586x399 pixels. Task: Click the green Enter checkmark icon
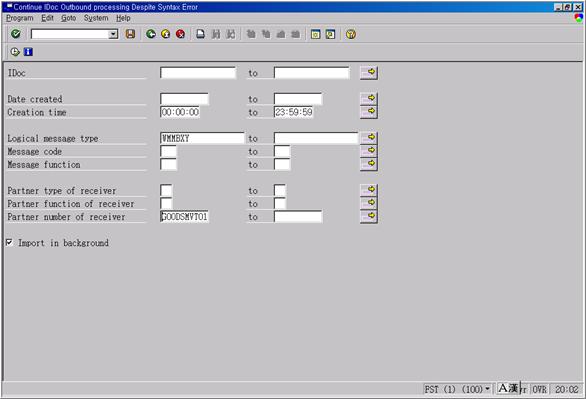[16, 34]
